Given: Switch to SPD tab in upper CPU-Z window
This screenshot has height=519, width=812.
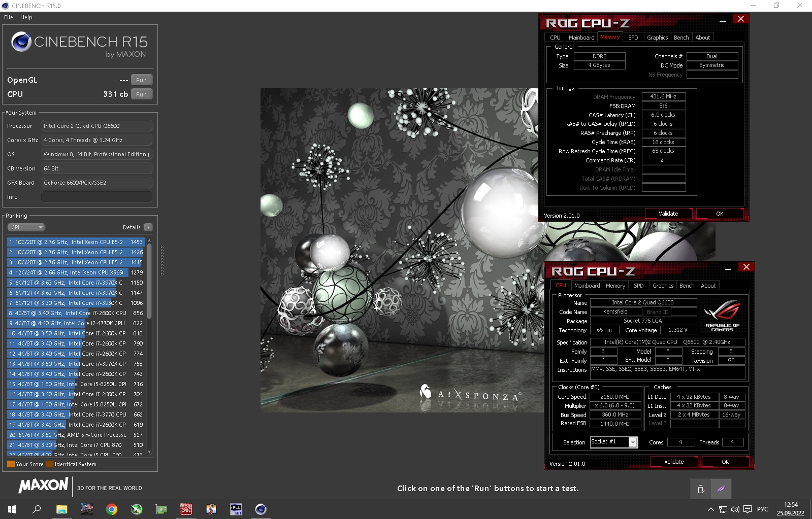Looking at the screenshot, I should click(633, 38).
